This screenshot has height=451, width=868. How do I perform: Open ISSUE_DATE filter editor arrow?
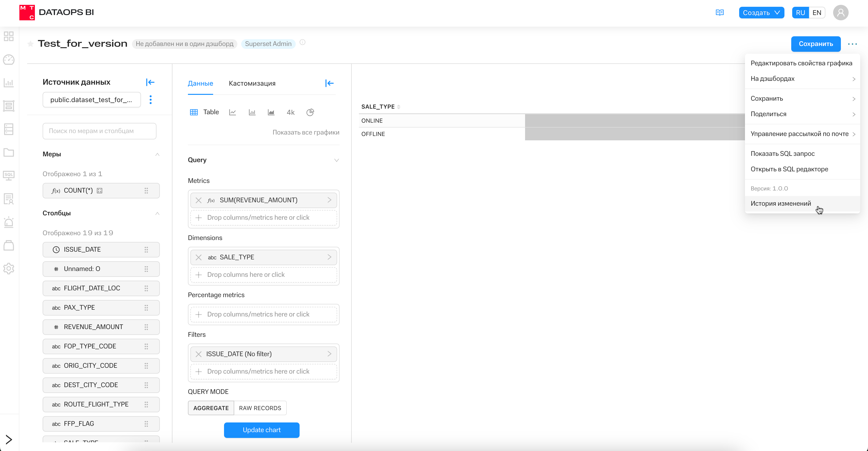[x=329, y=354]
